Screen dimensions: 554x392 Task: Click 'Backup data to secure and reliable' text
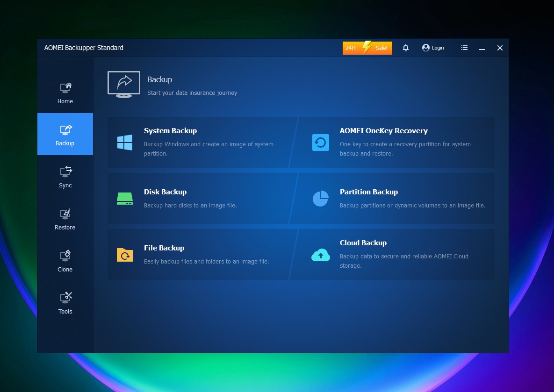pos(404,261)
